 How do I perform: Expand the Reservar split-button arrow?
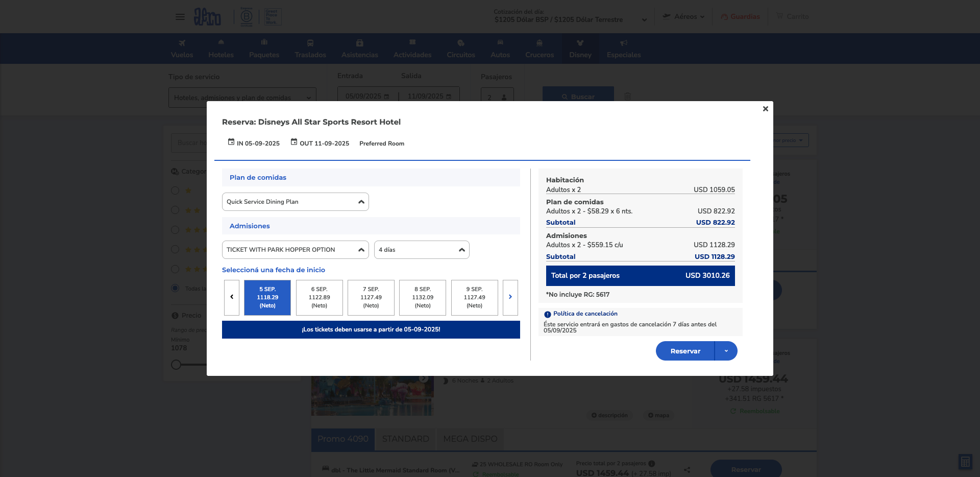(726, 351)
